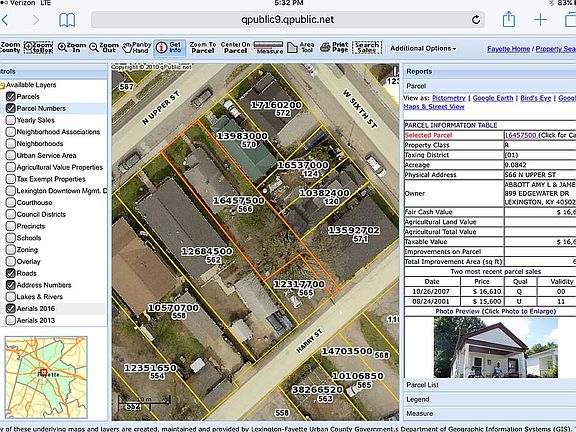Check the Courthouse layer box
576x432 pixels.
point(11,202)
